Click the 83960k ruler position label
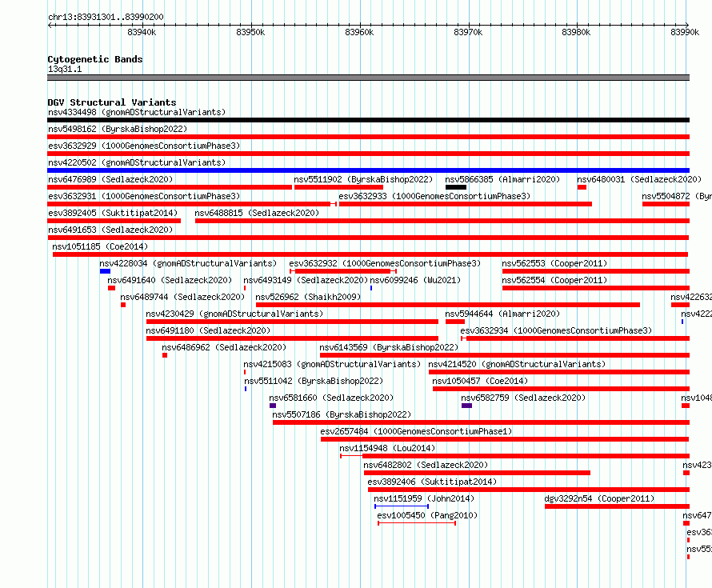This screenshot has width=712, height=588. (359, 32)
